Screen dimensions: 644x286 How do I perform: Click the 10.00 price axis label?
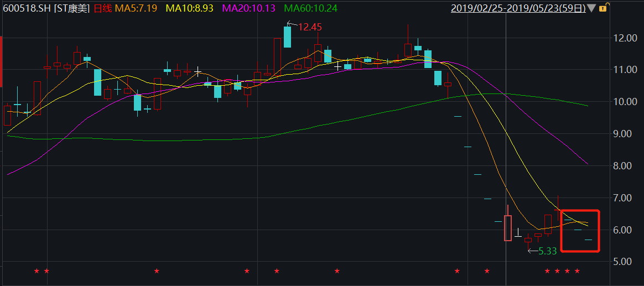pos(625,101)
